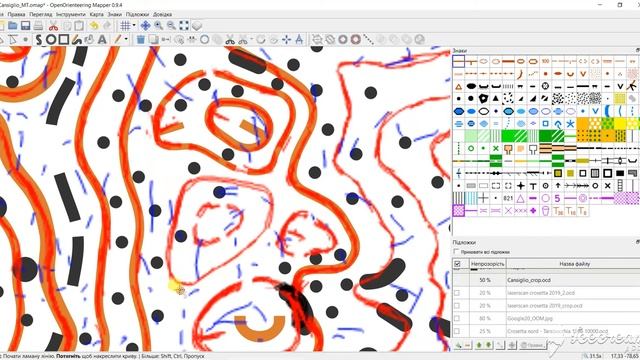Select the draw path tool
The height and width of the screenshot is (360, 640).
click(38, 40)
